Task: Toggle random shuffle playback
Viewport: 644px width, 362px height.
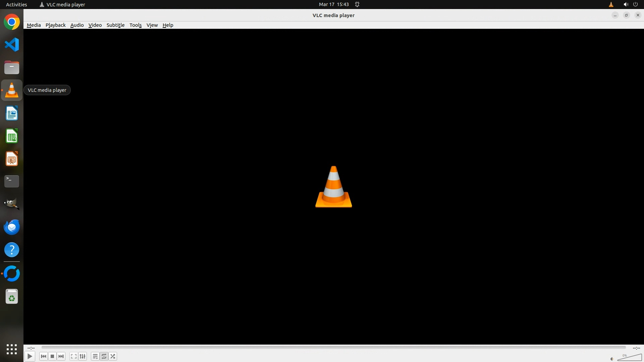Action: pos(113,356)
